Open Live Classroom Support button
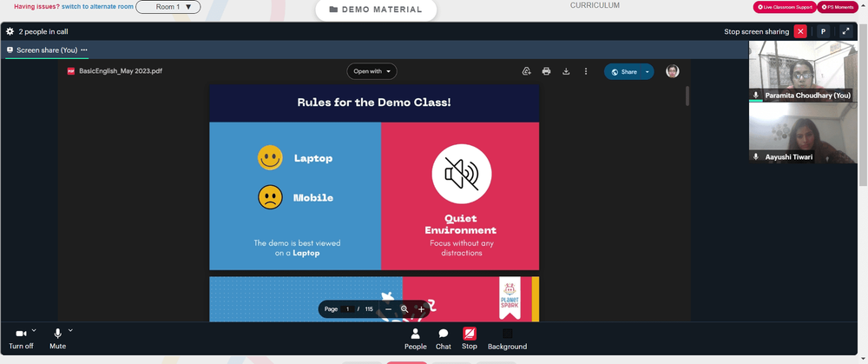This screenshot has height=364, width=868. pyautogui.click(x=785, y=7)
